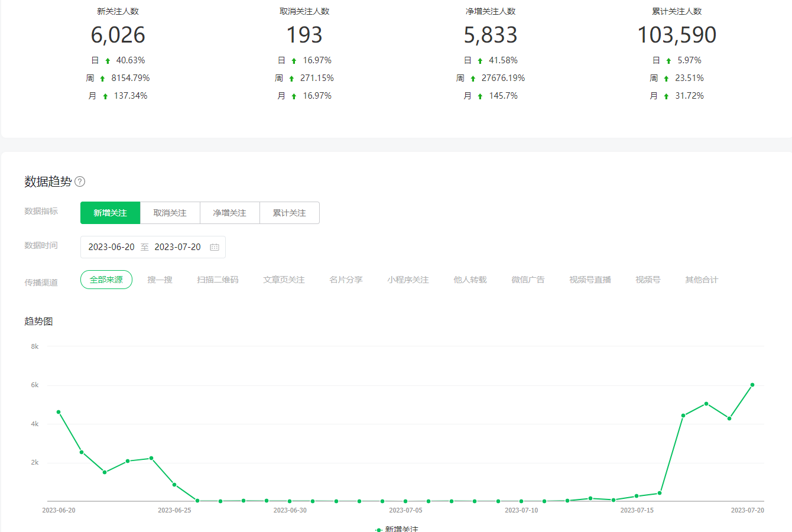This screenshot has width=792, height=532.
Task: Click the first data point for 2023-06-20
Action: click(x=59, y=412)
